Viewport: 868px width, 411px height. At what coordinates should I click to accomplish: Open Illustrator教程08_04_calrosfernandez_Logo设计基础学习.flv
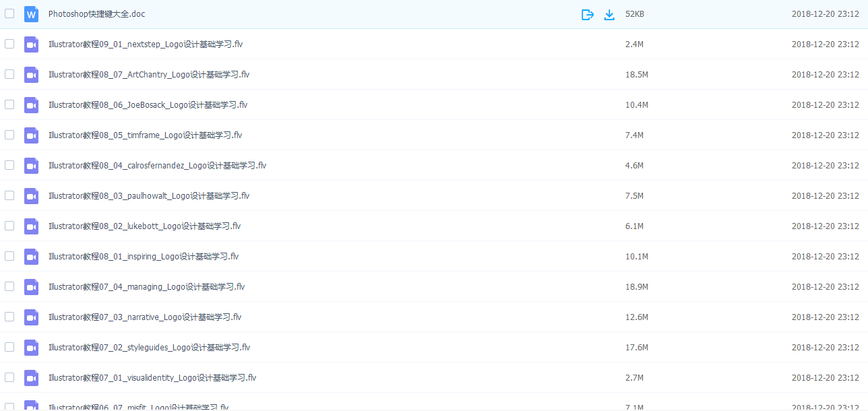(158, 166)
